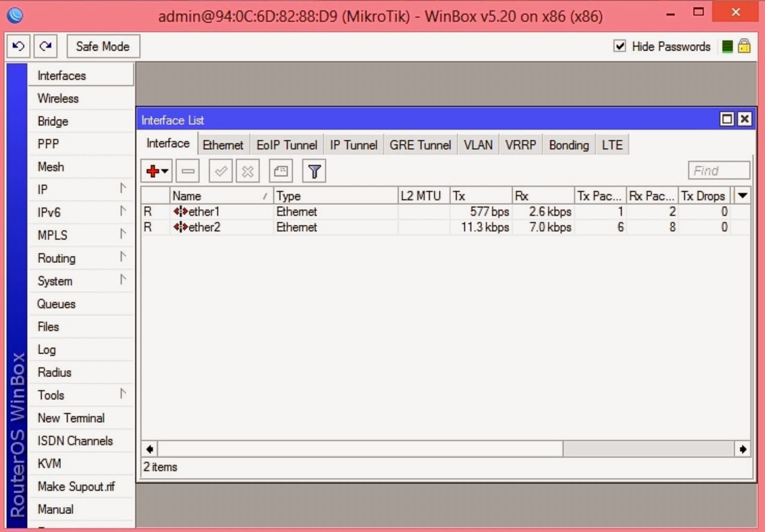Switch to the VLAN tab
The width and height of the screenshot is (765, 532).
point(478,145)
